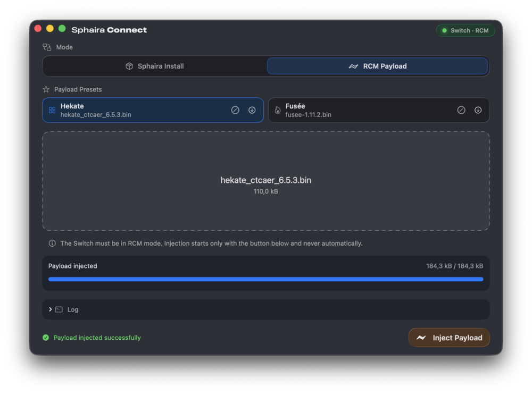The width and height of the screenshot is (532, 394).
Task: Expand the Log section chevron
Action: click(50, 309)
